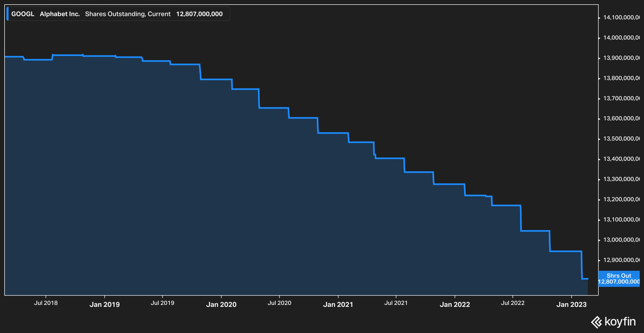
Task: Click the 14,000,000,000 y-axis label
Action: coord(621,38)
